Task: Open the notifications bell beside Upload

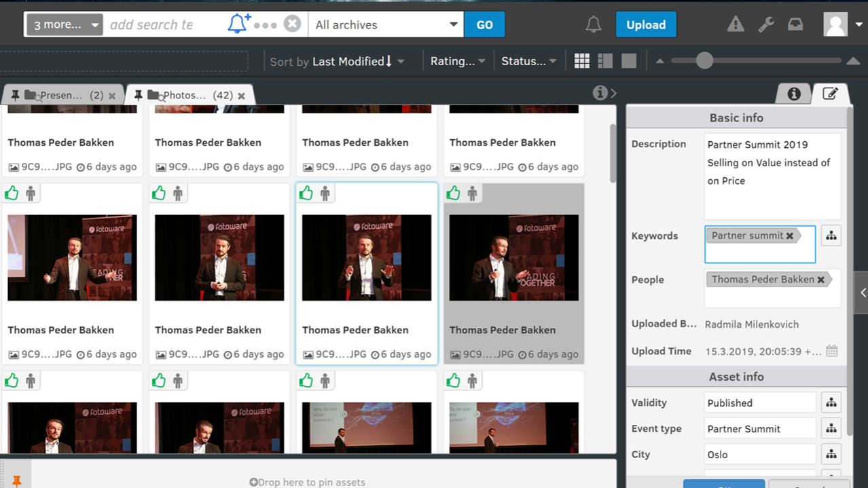Action: click(x=593, y=24)
